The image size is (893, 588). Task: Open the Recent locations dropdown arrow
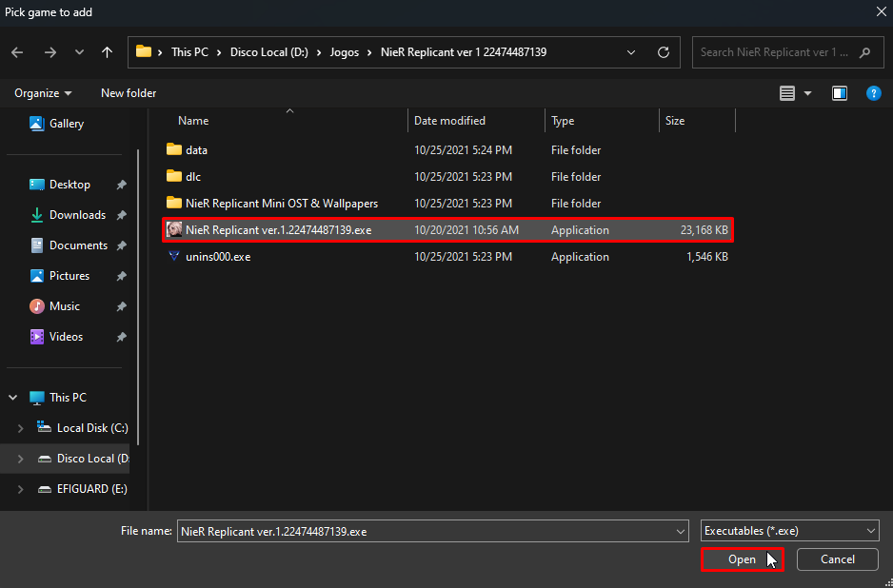(x=79, y=52)
